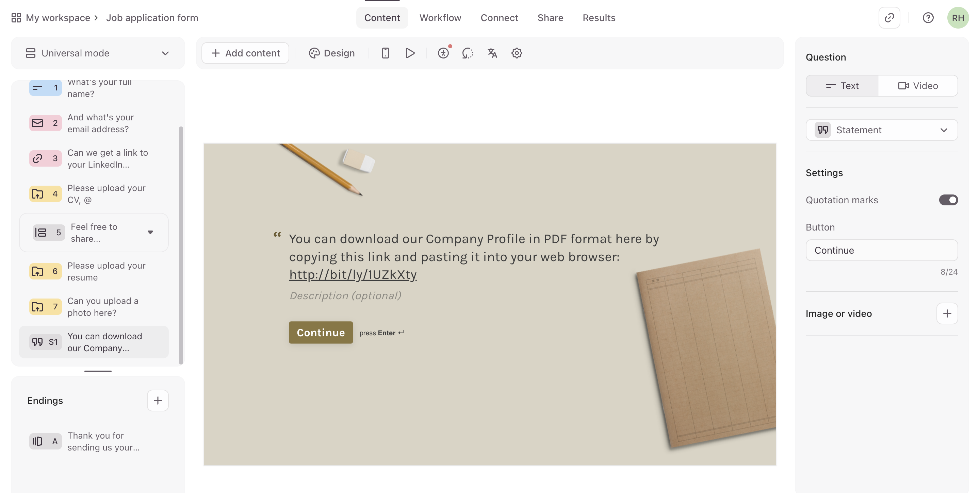
Task: Open the workspace grid icon
Action: pos(16,18)
